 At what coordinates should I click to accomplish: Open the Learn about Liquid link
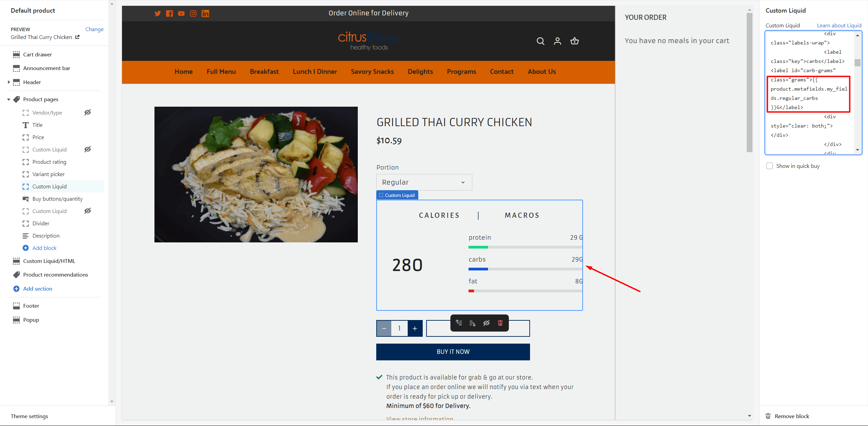(839, 25)
